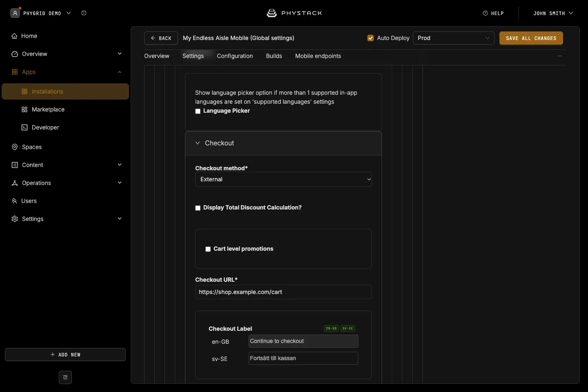Click the en-GB checkout label field

point(303,341)
